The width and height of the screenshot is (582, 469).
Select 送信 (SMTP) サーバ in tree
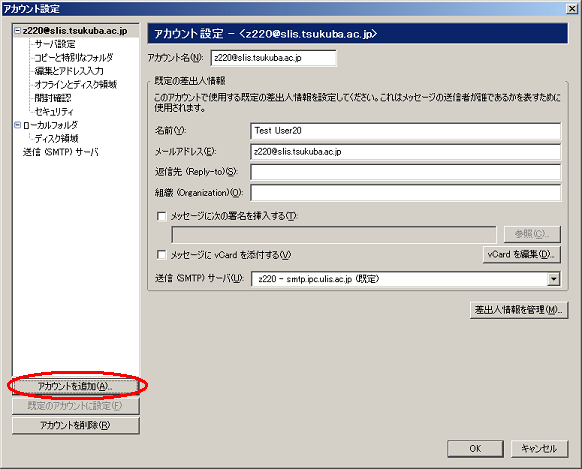tap(61, 152)
